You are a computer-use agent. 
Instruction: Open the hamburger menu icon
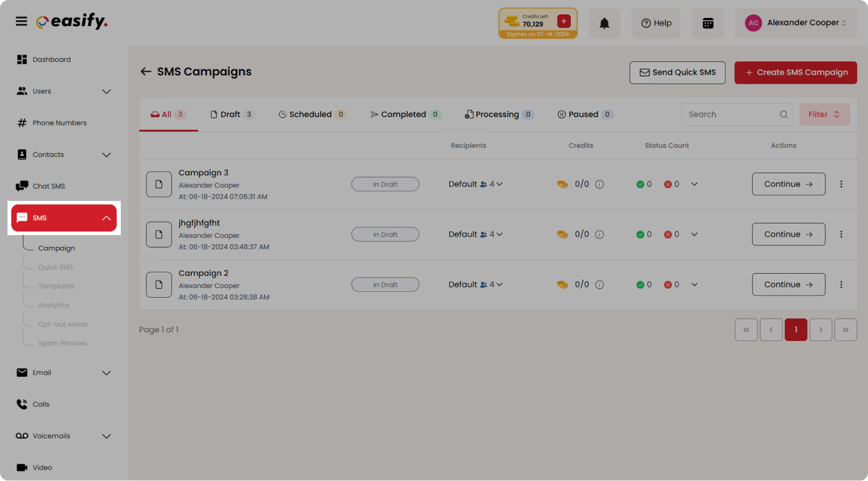click(x=21, y=21)
